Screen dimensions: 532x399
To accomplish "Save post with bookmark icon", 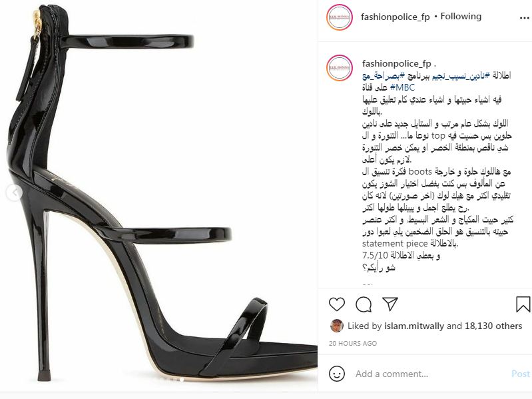I will [523, 304].
